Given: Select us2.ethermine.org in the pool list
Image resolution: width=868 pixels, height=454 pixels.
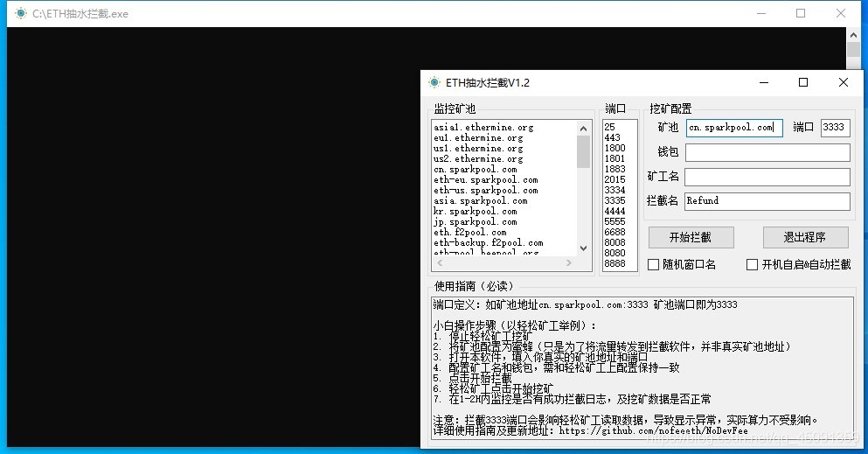Looking at the screenshot, I should pyautogui.click(x=478, y=159).
